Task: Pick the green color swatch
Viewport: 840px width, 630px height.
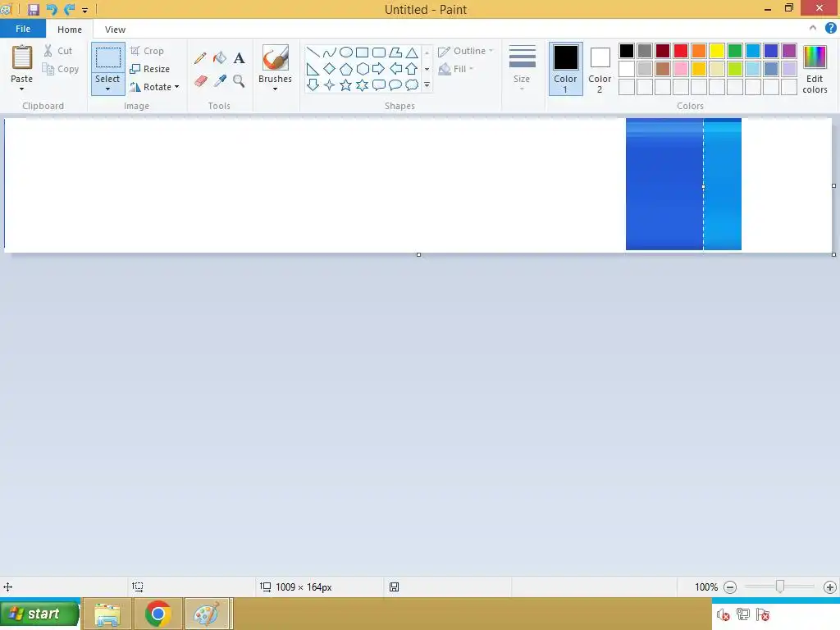Action: tap(735, 51)
